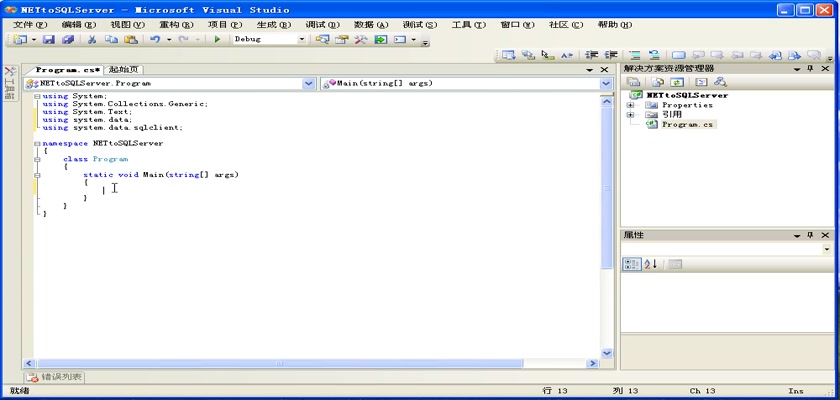Cut selection using the scissors icon

point(92,39)
